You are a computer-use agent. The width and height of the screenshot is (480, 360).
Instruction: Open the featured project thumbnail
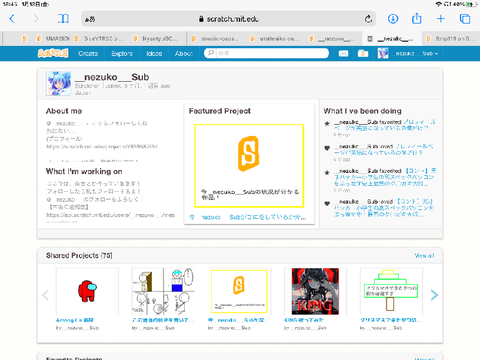[249, 166]
